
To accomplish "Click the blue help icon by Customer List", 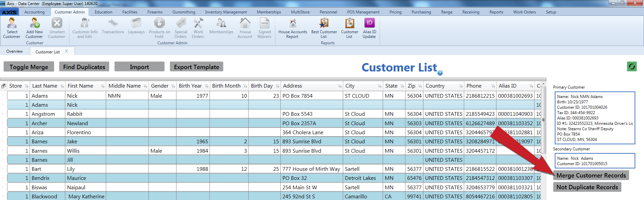I will pyautogui.click(x=440, y=73).
